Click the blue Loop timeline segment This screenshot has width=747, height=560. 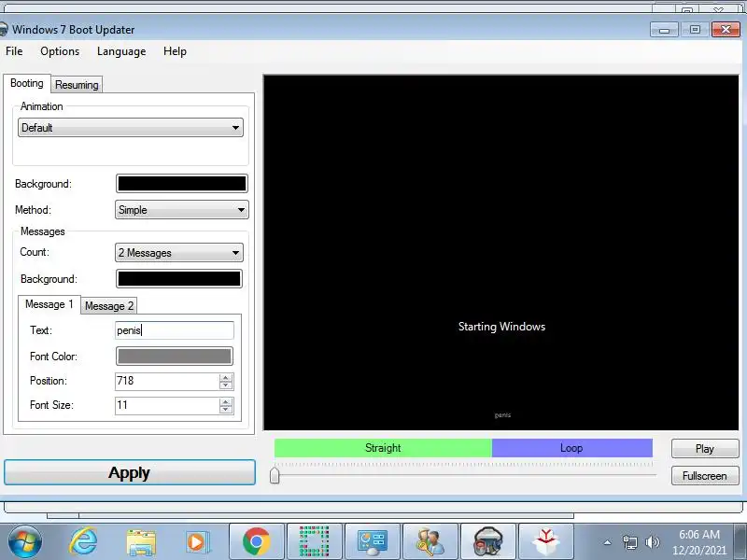pos(571,448)
